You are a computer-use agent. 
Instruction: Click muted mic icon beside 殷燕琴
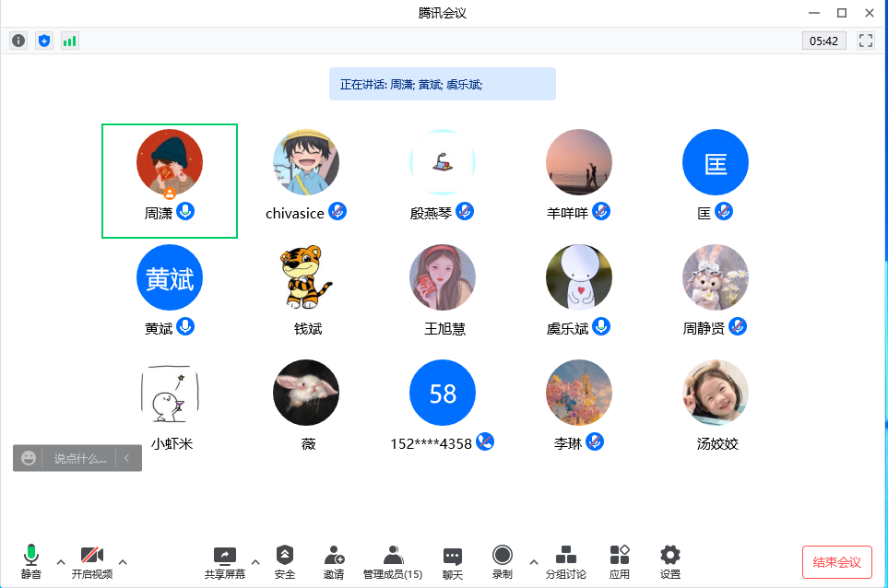[x=465, y=211]
